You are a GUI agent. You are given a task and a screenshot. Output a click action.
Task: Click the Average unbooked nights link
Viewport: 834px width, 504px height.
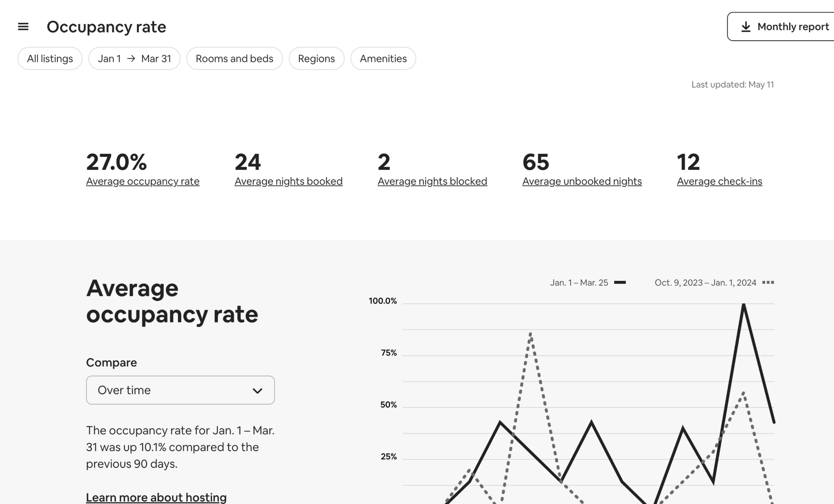pos(582,182)
